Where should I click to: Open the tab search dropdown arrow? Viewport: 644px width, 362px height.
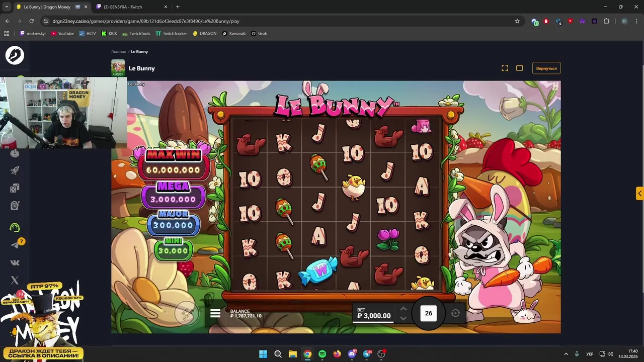(x=6, y=7)
